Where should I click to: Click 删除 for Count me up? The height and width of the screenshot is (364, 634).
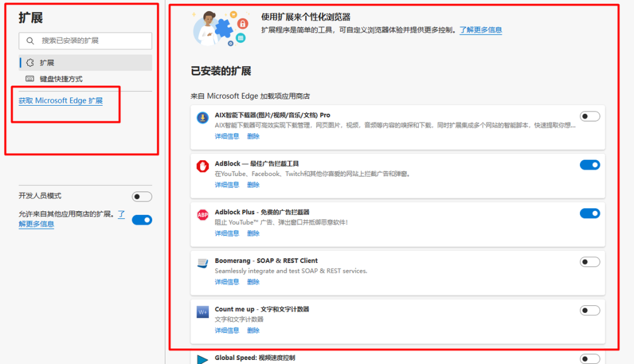point(253,331)
